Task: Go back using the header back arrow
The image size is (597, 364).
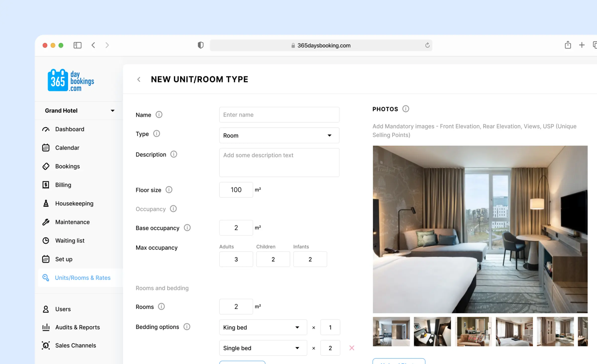Action: pos(139,79)
